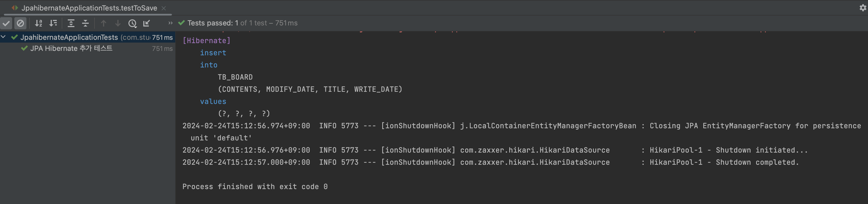
Task: Click the Import Tests arrow icon
Action: click(x=147, y=23)
